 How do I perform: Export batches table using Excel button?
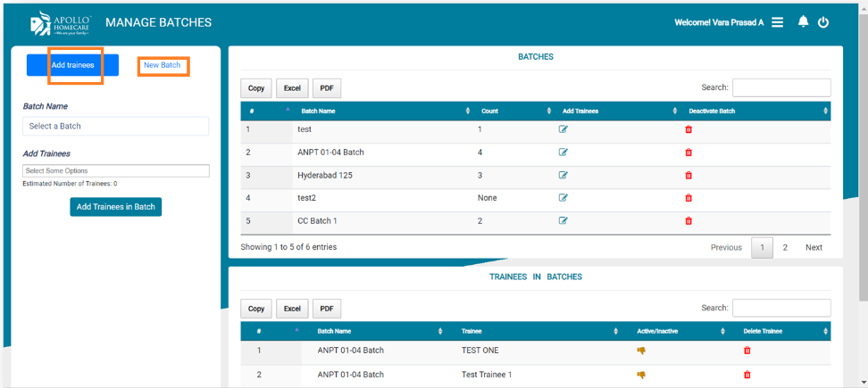[x=292, y=88]
